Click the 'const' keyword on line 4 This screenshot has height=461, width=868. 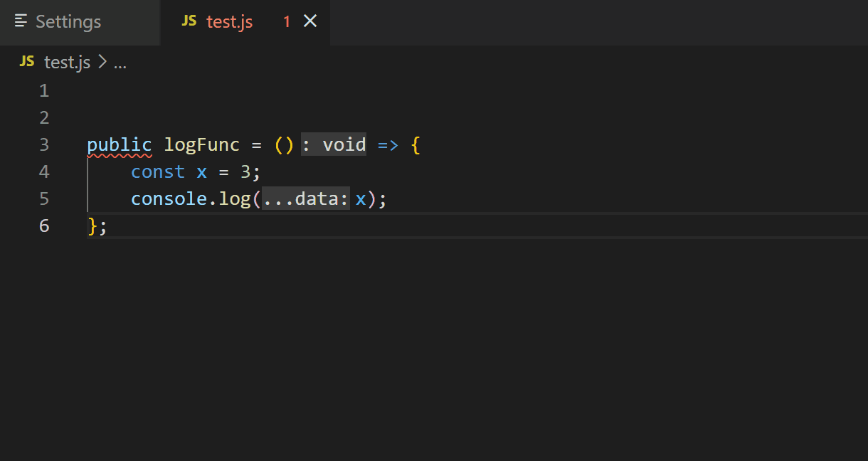pos(158,171)
